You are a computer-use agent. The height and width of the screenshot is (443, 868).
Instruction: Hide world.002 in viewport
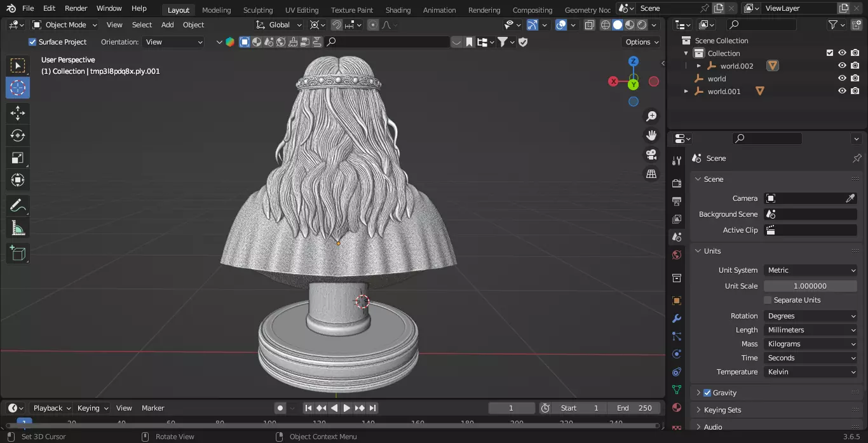click(842, 66)
